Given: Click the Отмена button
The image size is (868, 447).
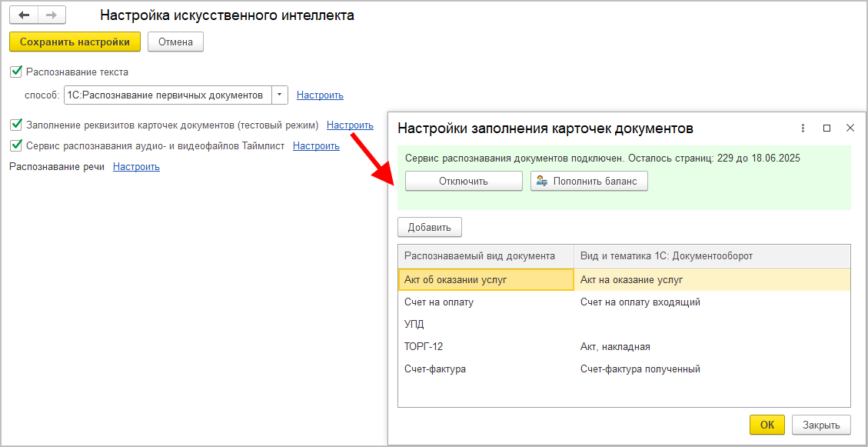Looking at the screenshot, I should [175, 42].
